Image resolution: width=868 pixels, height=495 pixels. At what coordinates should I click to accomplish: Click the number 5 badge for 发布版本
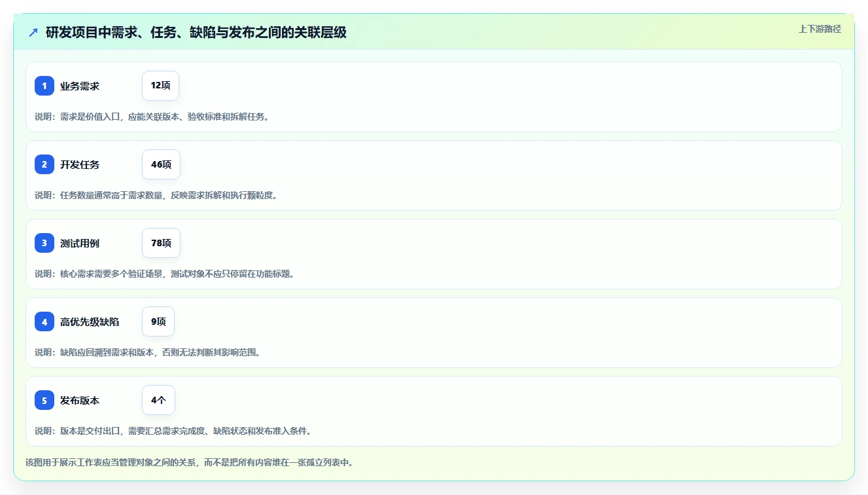(44, 400)
